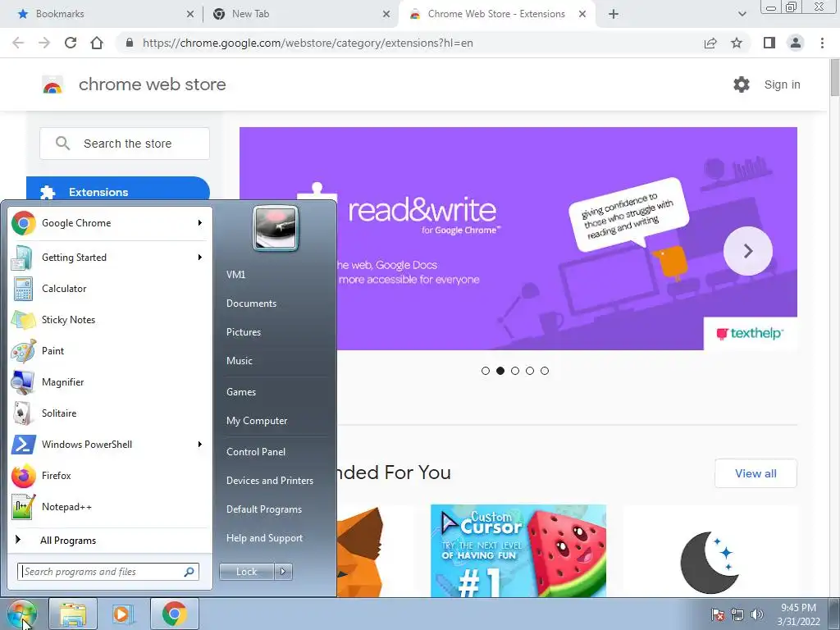This screenshot has height=630, width=840.
Task: Select third carousel slide dot
Action: coord(515,371)
